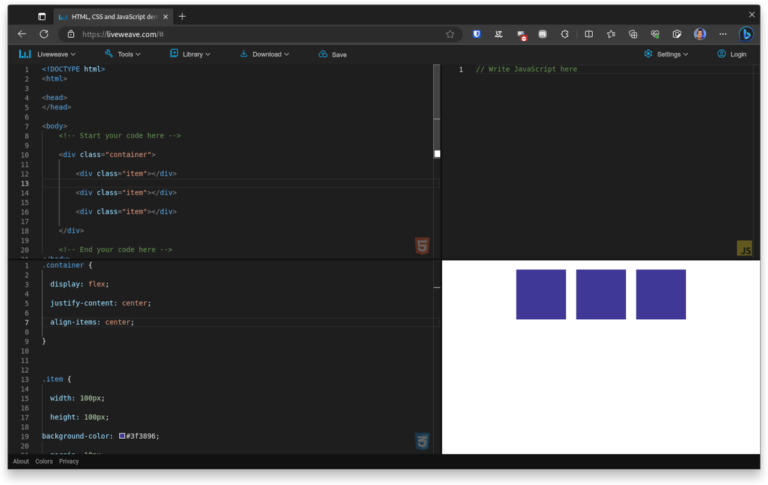Open the tab actions icon left of the tab
Viewport: 768px width, 485px height.
(42, 17)
